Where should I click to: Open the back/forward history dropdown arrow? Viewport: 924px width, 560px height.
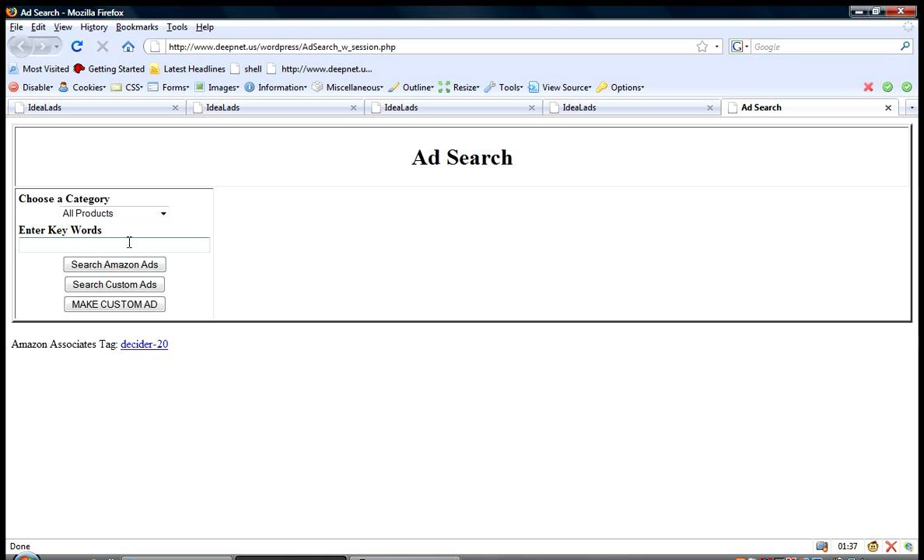click(57, 47)
